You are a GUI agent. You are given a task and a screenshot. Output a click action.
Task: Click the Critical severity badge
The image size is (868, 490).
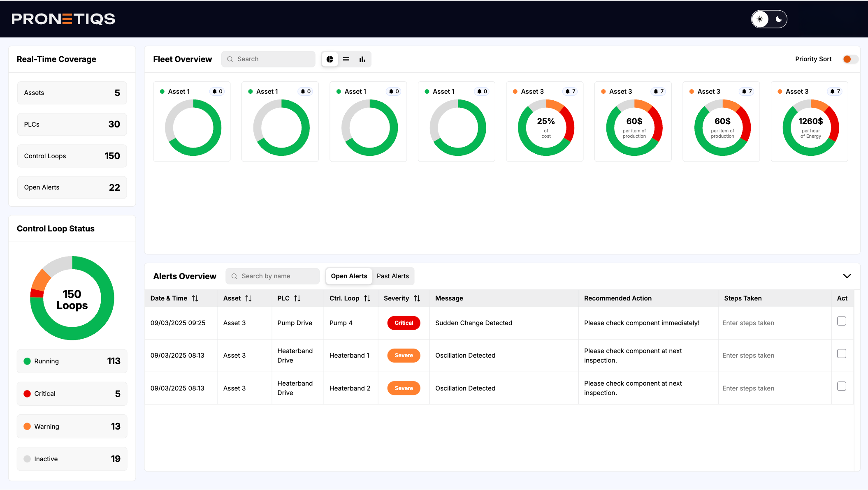(404, 323)
